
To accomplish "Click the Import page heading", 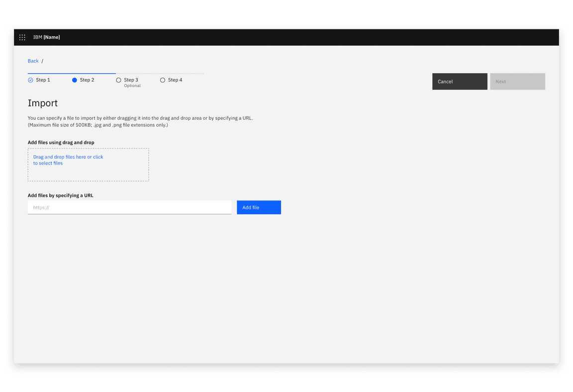I will [43, 103].
